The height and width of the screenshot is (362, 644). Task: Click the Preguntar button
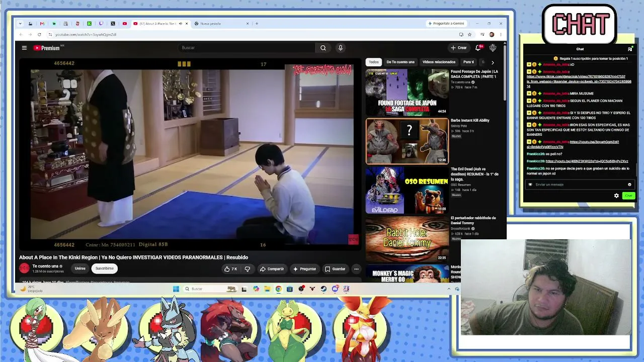coord(304,269)
